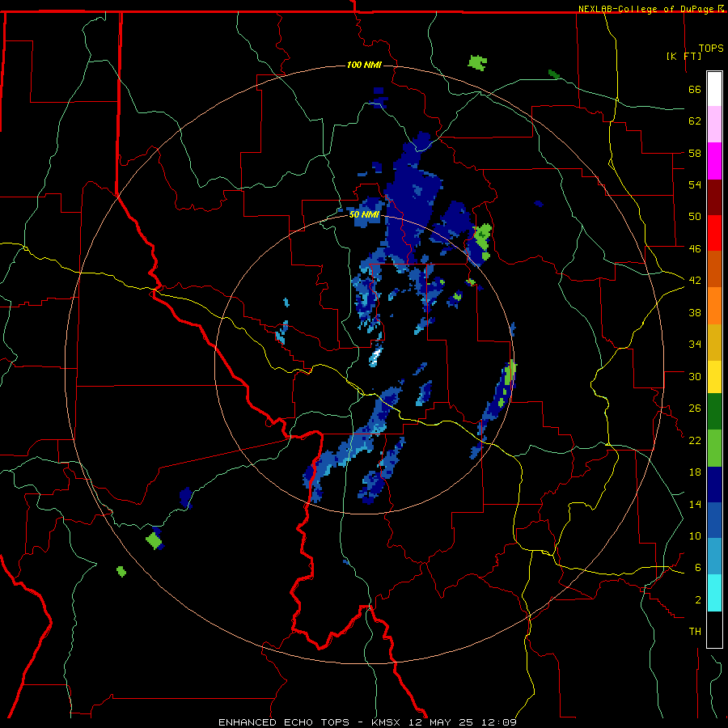
Task: Click the "TOPS" legend heading
Action: pyautogui.click(x=711, y=49)
